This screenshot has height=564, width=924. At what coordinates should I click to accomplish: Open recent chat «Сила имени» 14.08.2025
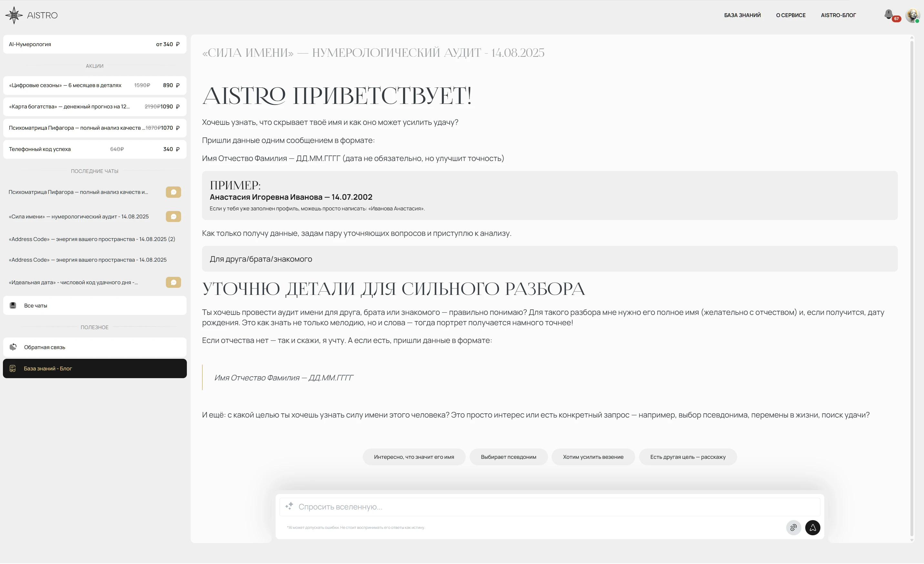coord(79,217)
